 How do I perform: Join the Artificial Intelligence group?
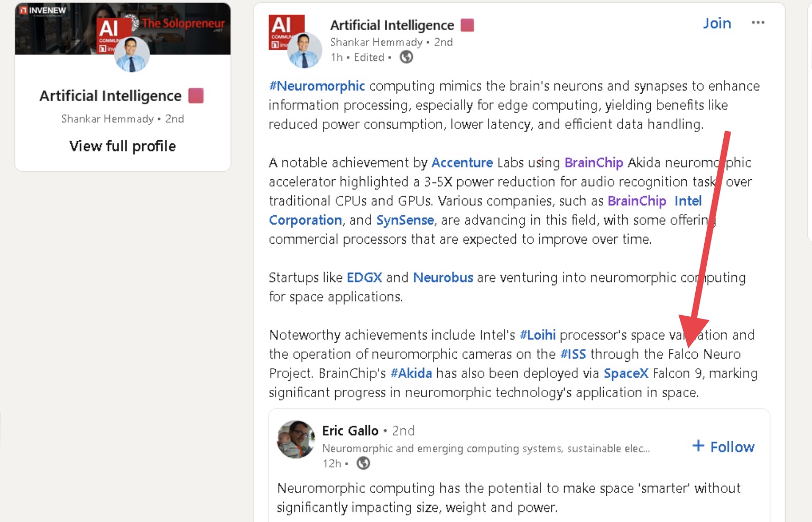point(717,23)
